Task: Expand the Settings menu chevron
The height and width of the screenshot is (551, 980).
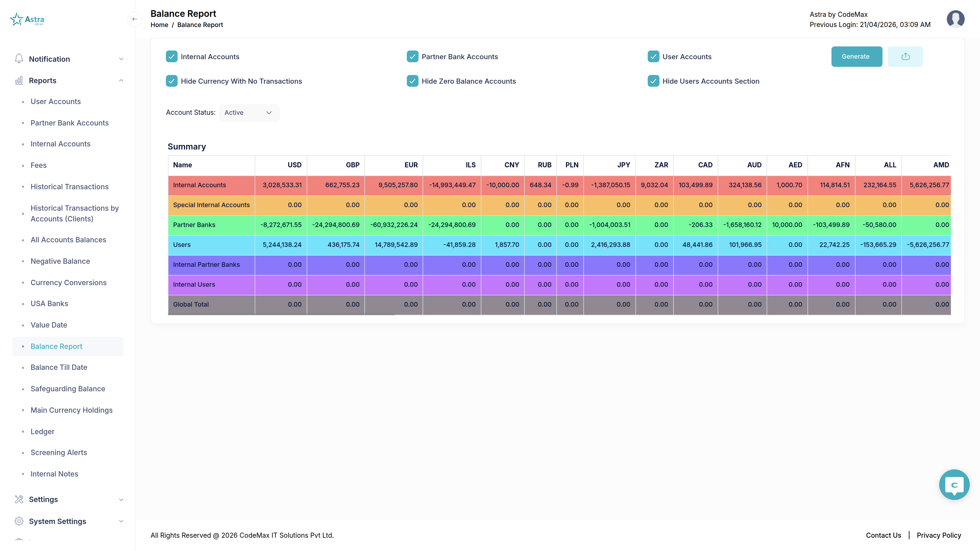Action: pos(121,499)
